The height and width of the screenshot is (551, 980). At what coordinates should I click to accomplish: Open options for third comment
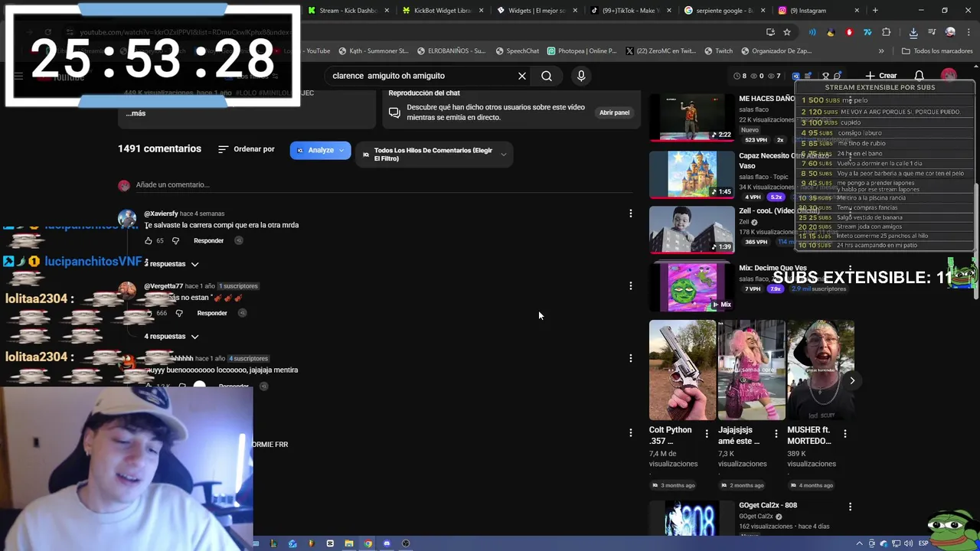point(631,358)
